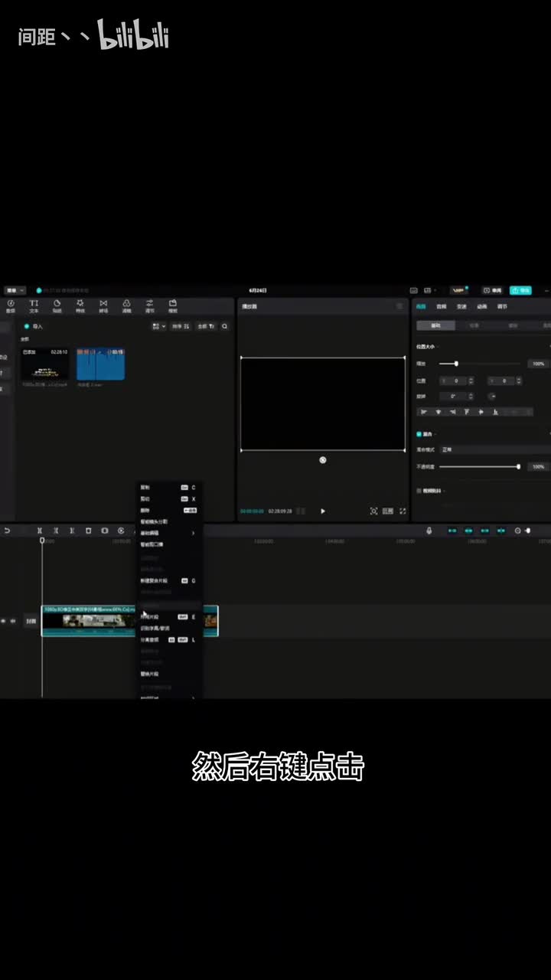Click the opacity (不透明度) slider handle
Screen dimensions: 551x980
tap(519, 466)
